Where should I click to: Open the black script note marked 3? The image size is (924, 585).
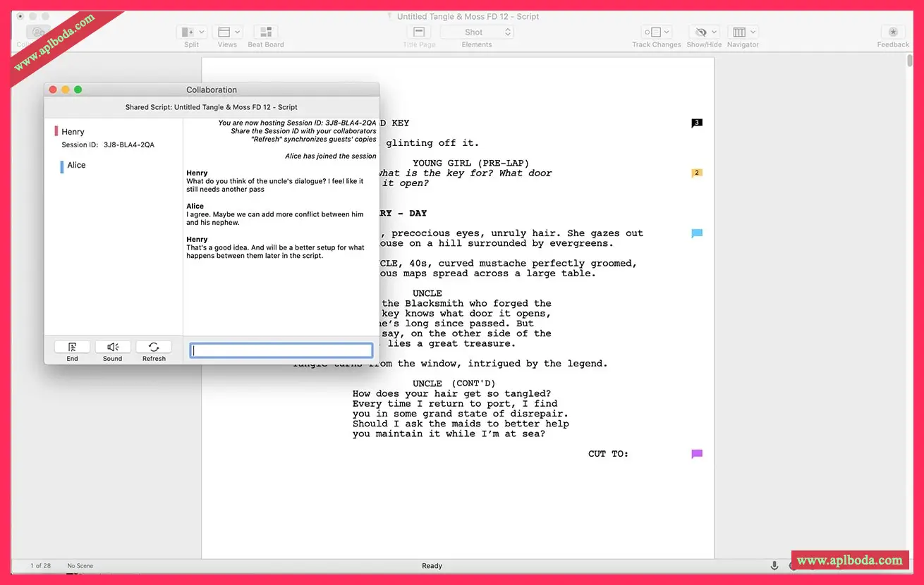697,123
